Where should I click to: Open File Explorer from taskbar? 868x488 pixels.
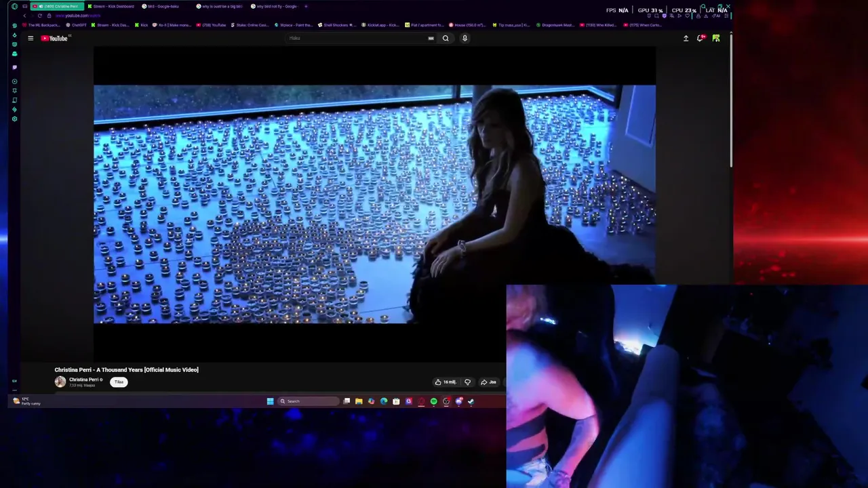pos(359,401)
